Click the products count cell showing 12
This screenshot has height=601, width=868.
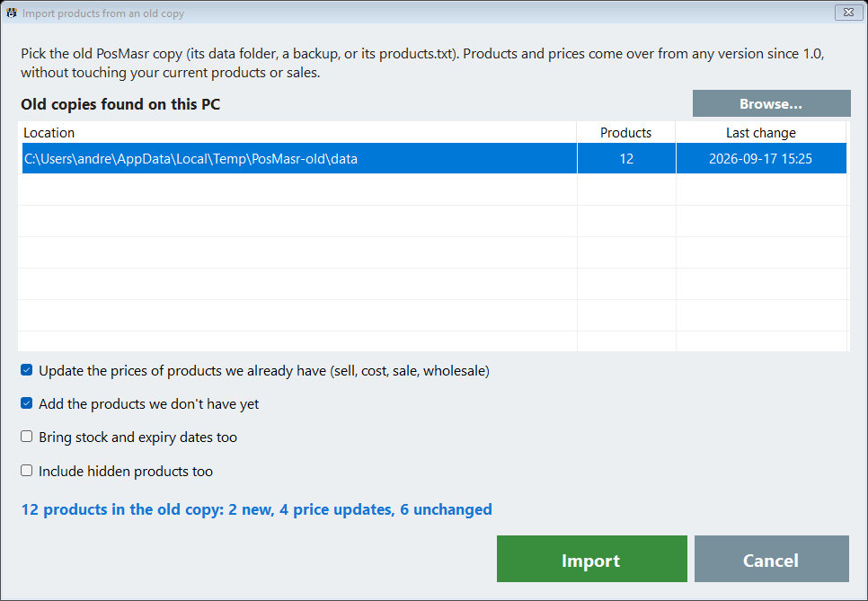(x=626, y=159)
